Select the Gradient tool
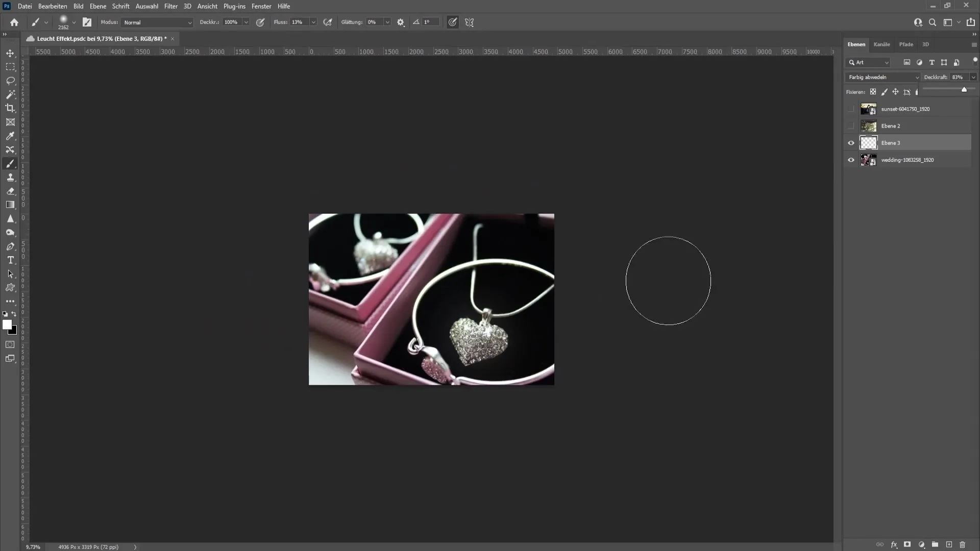 [x=10, y=205]
